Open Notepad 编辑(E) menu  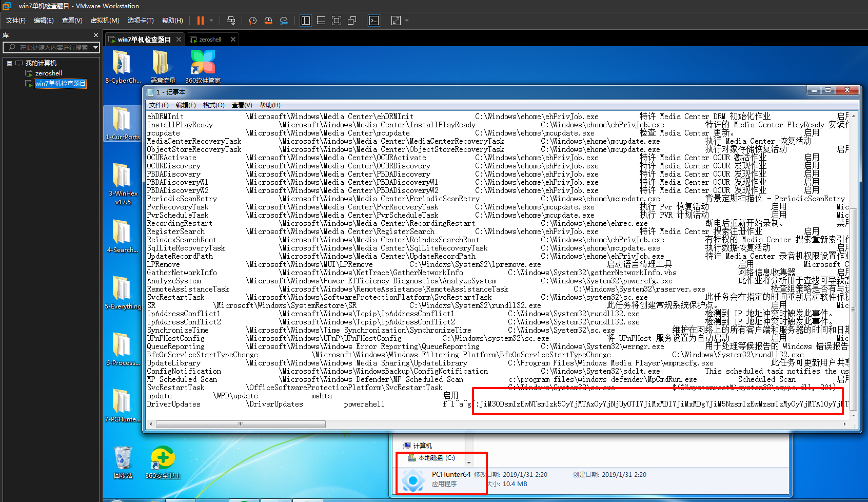click(x=186, y=105)
